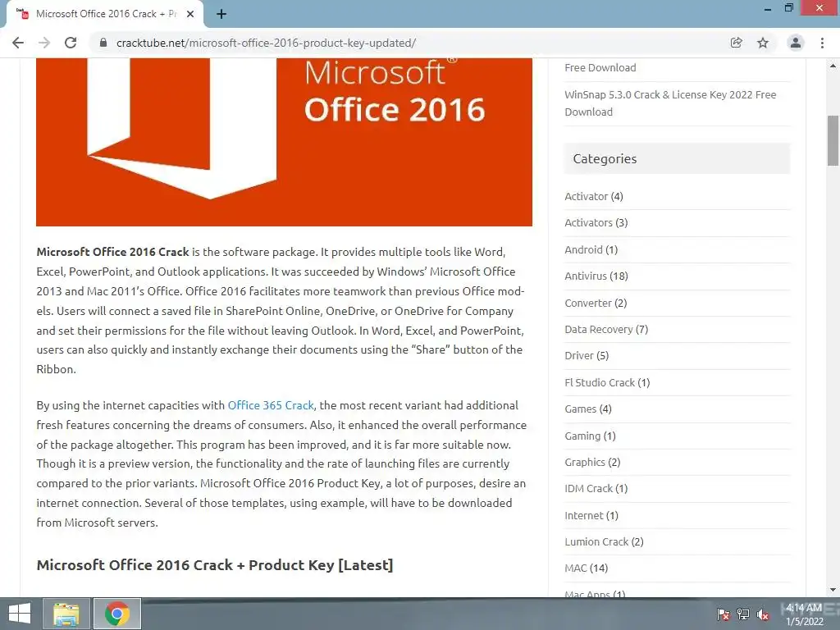Open a new tab with plus button
The image size is (840, 630).
pyautogui.click(x=221, y=14)
